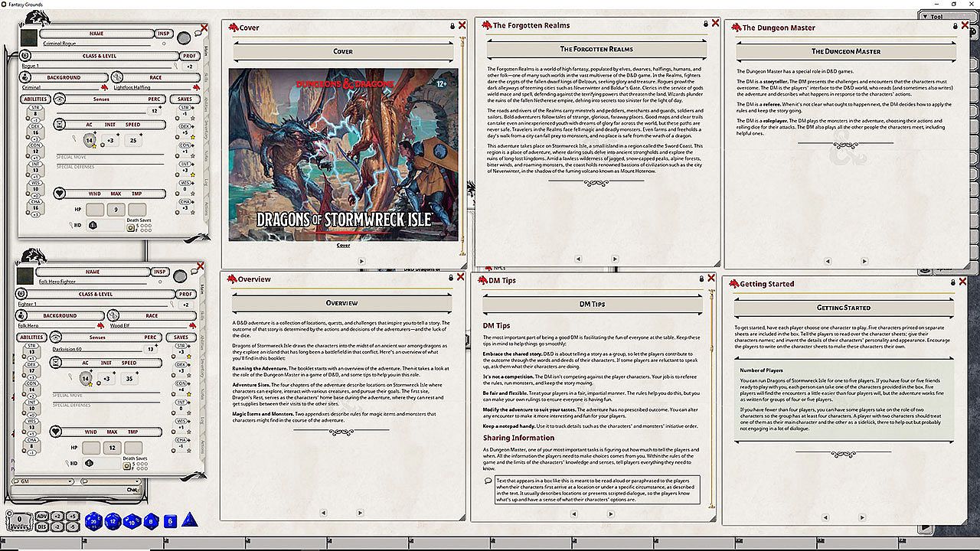The image size is (980, 551).
Task: Choose the blue d6 die
Action: click(x=170, y=521)
